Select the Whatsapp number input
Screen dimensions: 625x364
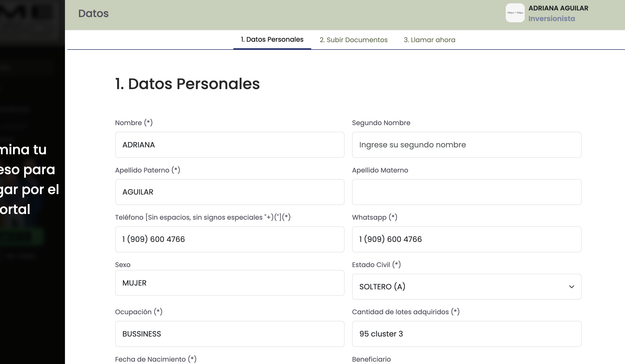coord(466,239)
